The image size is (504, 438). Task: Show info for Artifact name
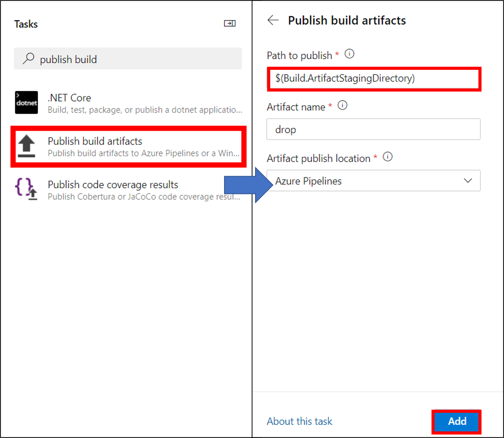[342, 105]
